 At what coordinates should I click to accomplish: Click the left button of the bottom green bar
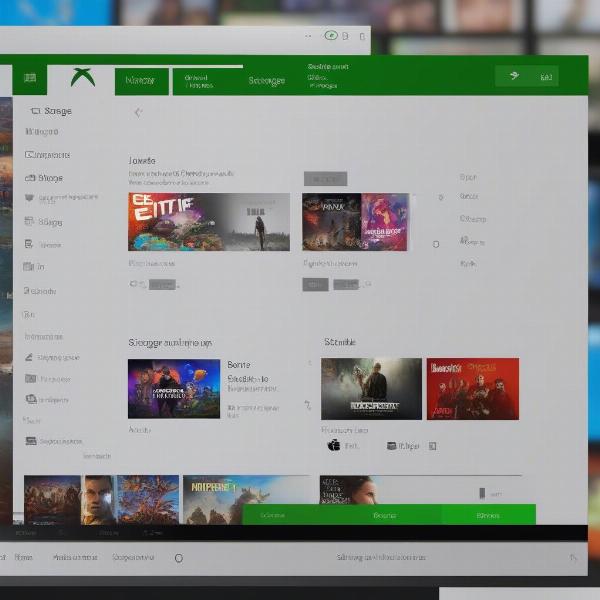pyautogui.click(x=272, y=515)
